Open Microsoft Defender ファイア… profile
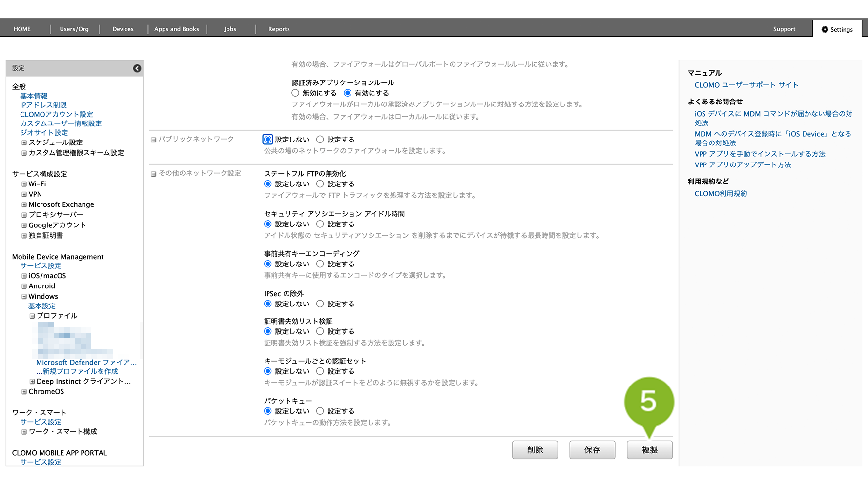 86,363
